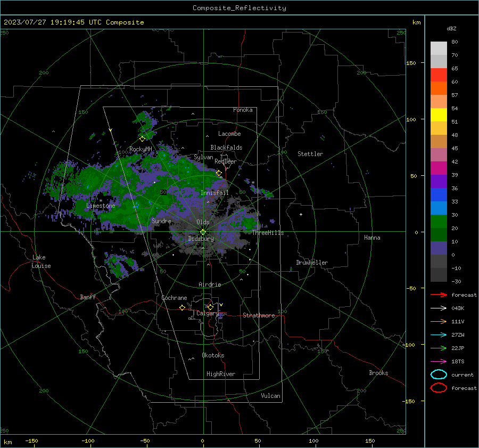Click the Didsbury city label

[x=201, y=239]
